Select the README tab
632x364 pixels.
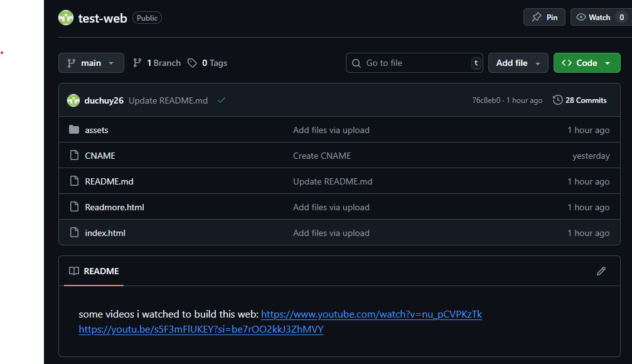click(94, 271)
